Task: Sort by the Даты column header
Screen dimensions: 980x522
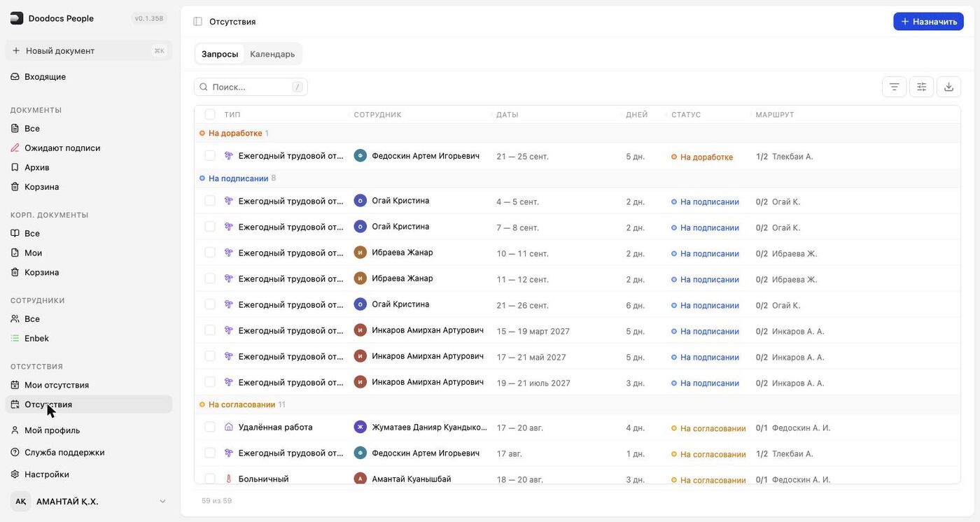Action: click(x=507, y=115)
